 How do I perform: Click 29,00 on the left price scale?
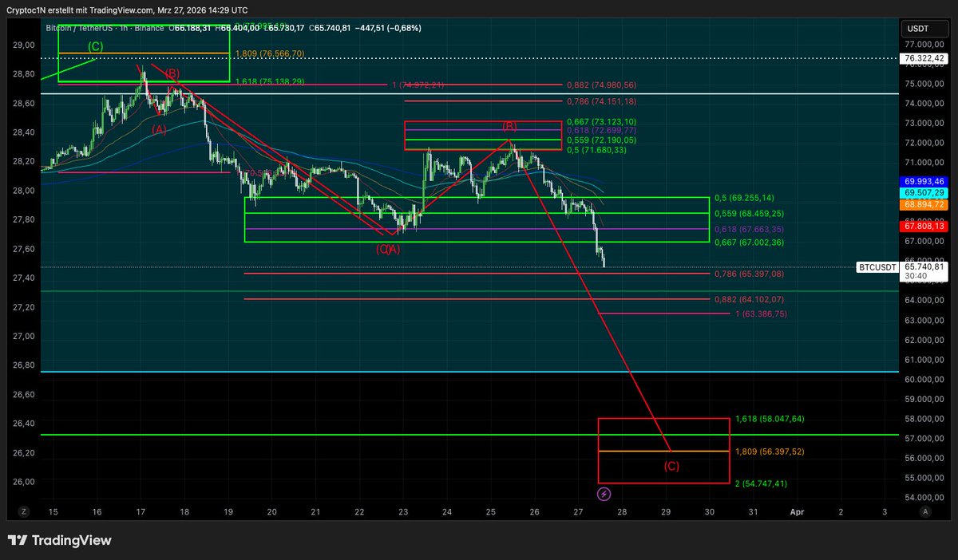pyautogui.click(x=24, y=45)
